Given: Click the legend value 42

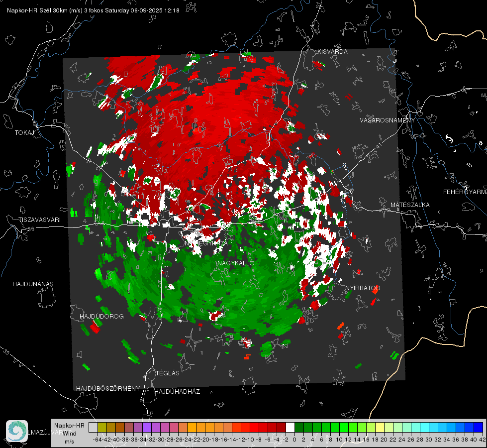Looking at the screenshot, I should [x=482, y=440].
